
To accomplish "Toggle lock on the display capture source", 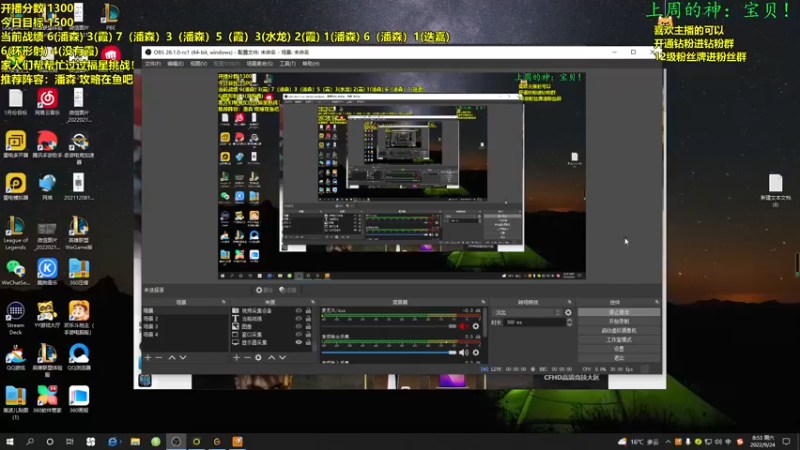I will point(308,342).
